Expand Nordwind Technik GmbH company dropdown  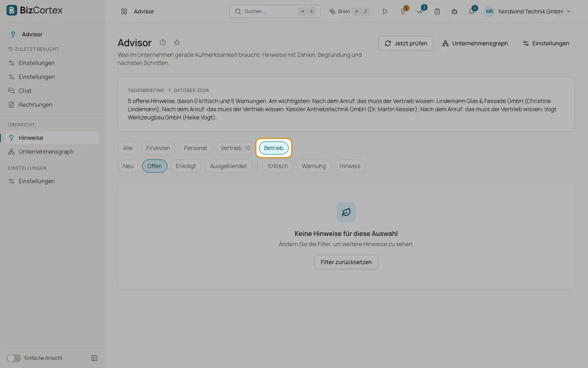[x=534, y=11]
